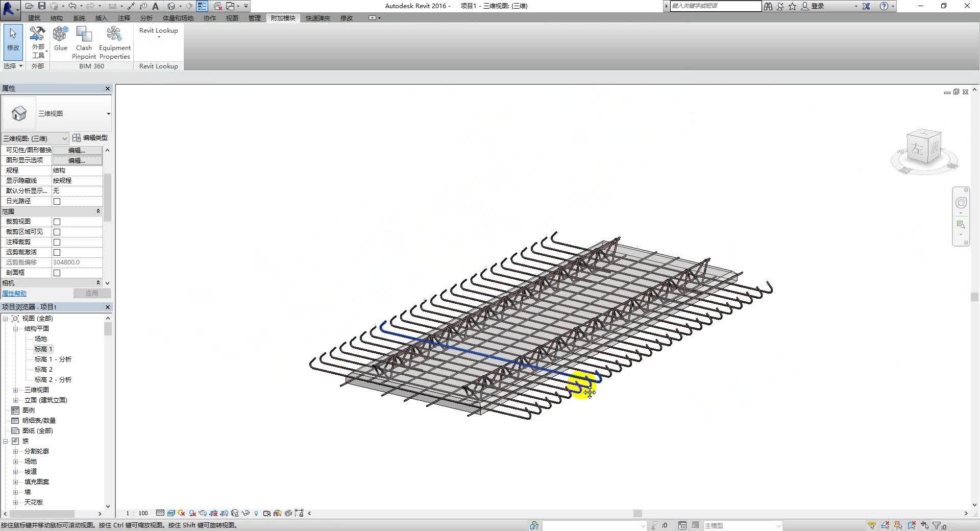This screenshot has width=980, height=531.
Task: Click the Select Pinned Elements icon in status bar
Action: tap(898, 525)
